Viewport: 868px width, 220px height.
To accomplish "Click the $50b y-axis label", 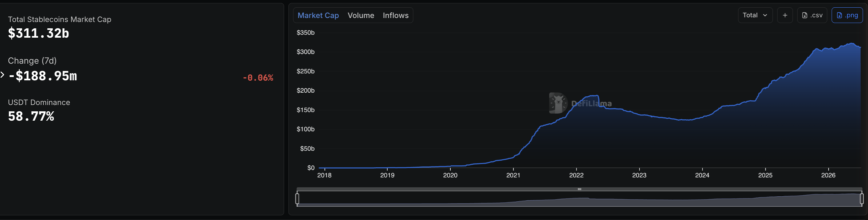I will [x=307, y=149].
